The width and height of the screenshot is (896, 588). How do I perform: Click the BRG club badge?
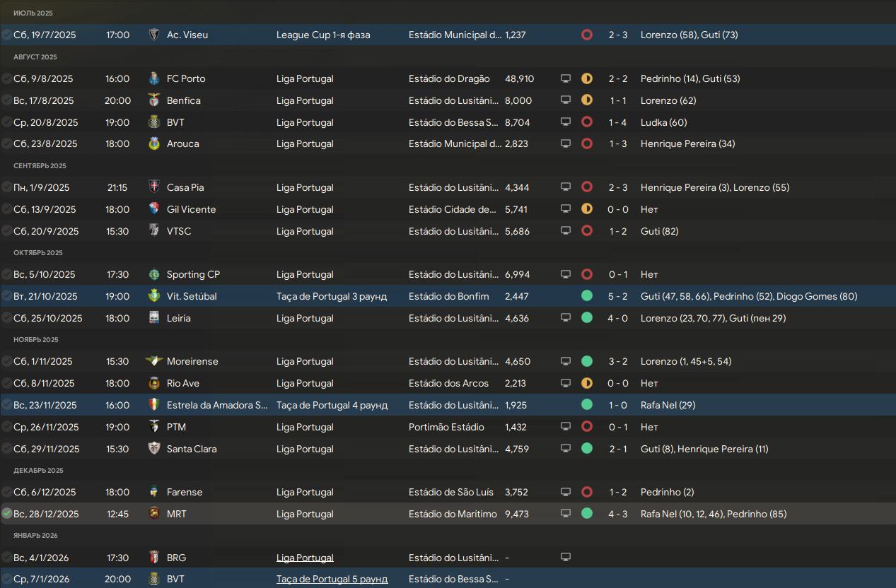tap(153, 558)
